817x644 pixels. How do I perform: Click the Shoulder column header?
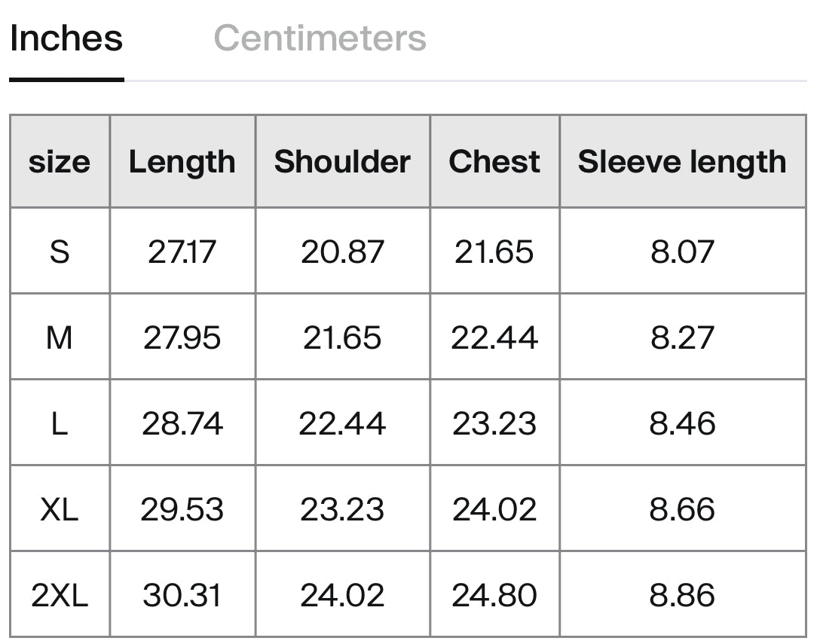[x=342, y=162]
